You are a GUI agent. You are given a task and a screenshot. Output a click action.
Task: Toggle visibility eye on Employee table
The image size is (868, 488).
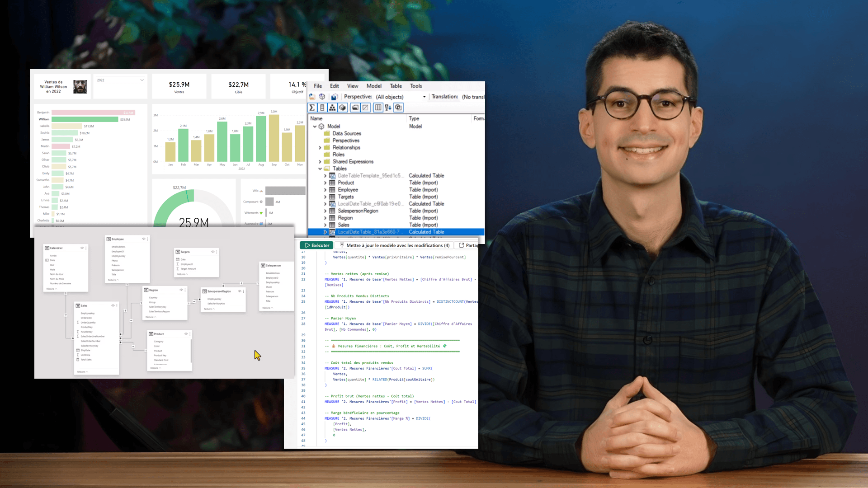click(144, 239)
